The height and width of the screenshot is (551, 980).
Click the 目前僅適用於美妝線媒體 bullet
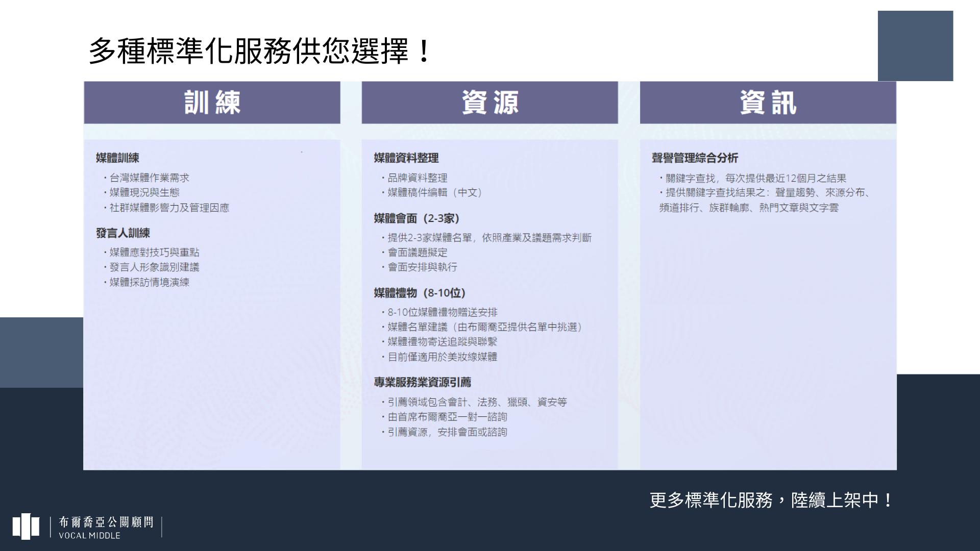pos(442,357)
